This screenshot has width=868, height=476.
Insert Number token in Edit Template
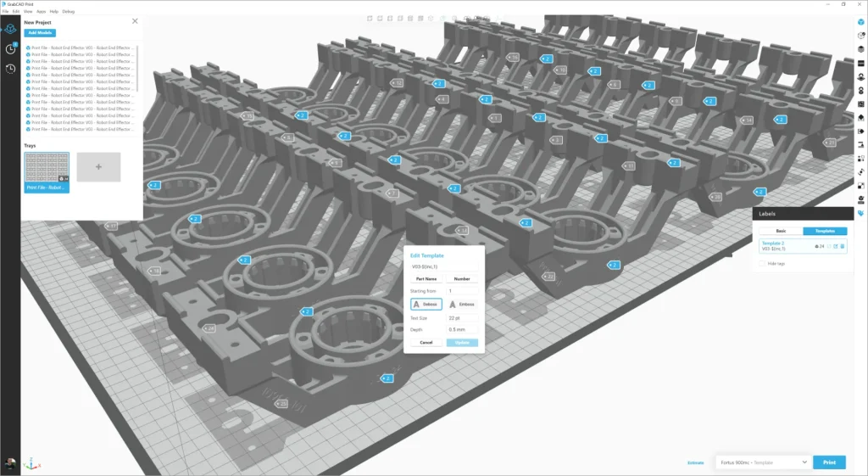coord(462,279)
